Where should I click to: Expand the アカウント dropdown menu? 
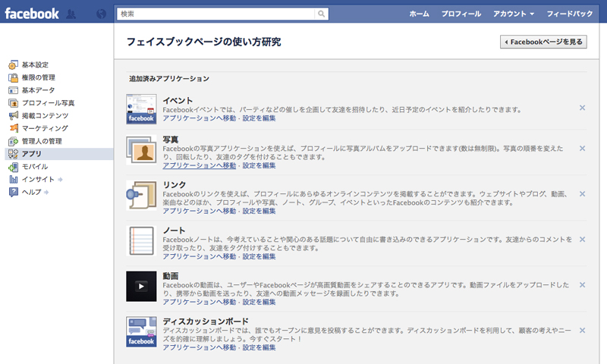[x=514, y=14]
